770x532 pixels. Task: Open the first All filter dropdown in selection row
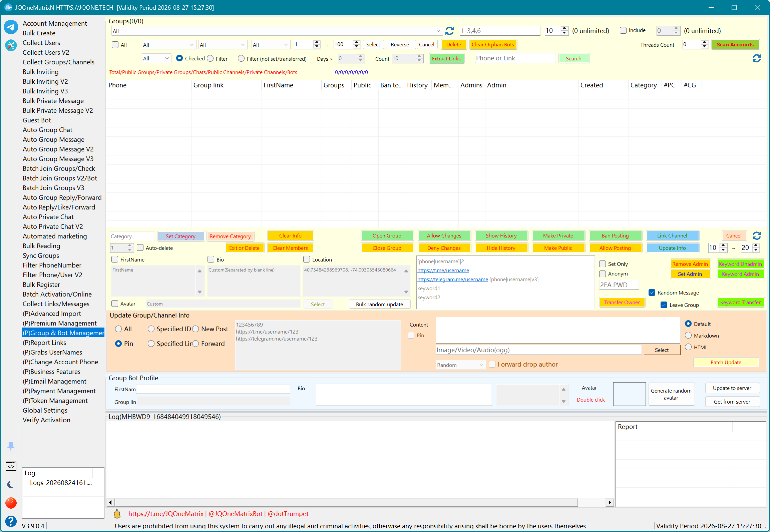(168, 45)
